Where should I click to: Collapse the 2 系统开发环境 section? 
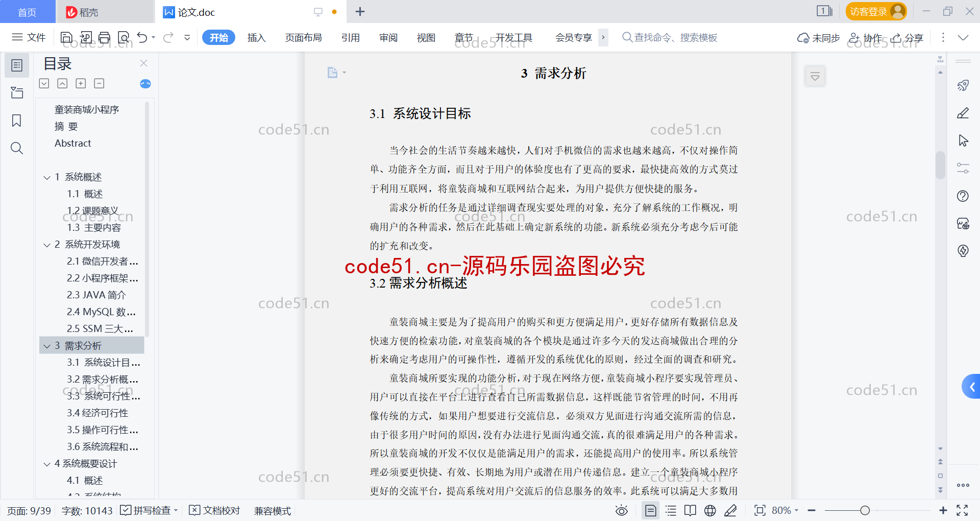[47, 245]
